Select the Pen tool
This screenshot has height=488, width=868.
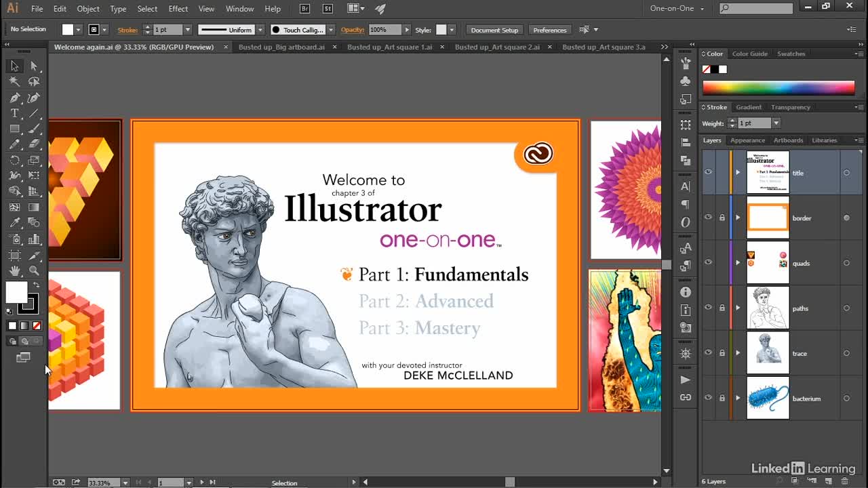coord(14,98)
